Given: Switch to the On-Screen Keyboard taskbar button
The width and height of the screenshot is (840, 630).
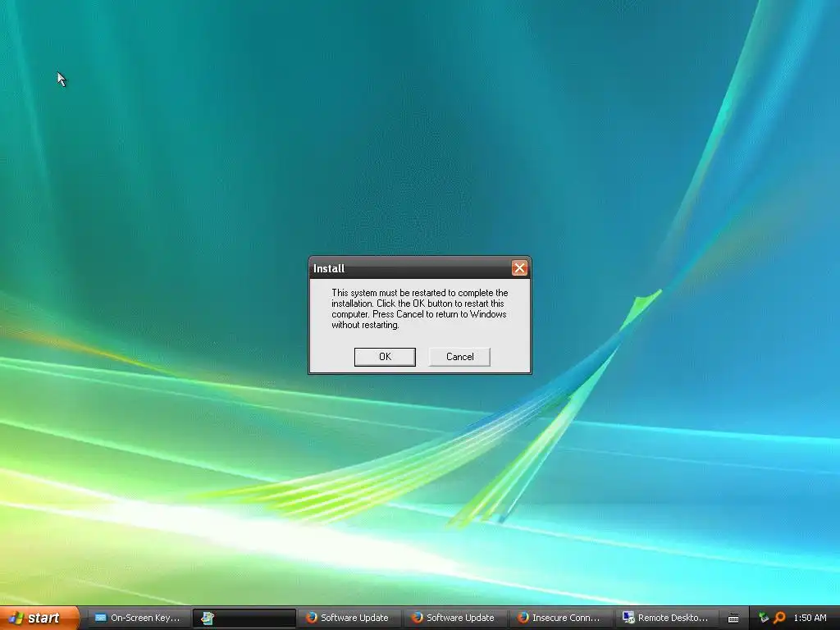Looking at the screenshot, I should tap(138, 618).
